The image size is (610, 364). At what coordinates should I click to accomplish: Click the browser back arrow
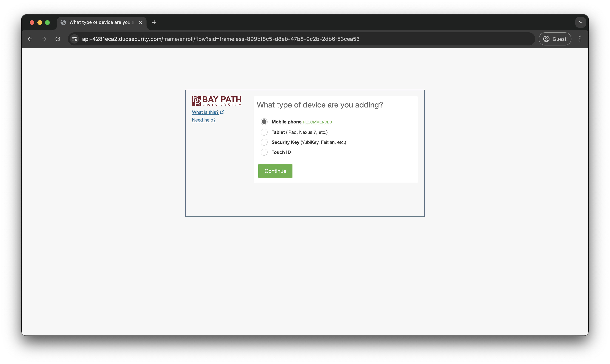pos(30,39)
